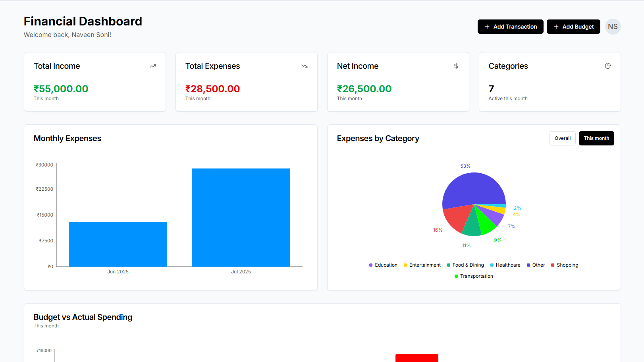
Task: Click the trending-down icon on Total Expenses
Action: [x=305, y=66]
